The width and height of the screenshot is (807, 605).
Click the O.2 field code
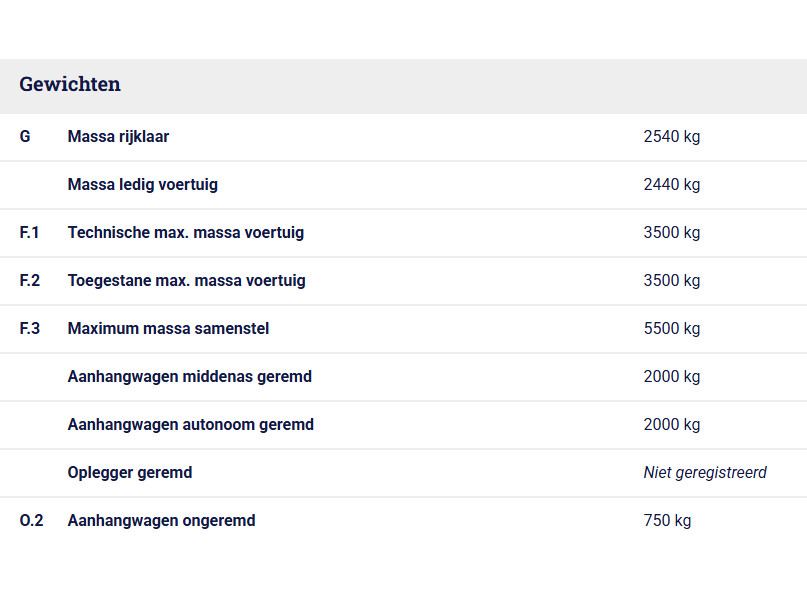[31, 521]
